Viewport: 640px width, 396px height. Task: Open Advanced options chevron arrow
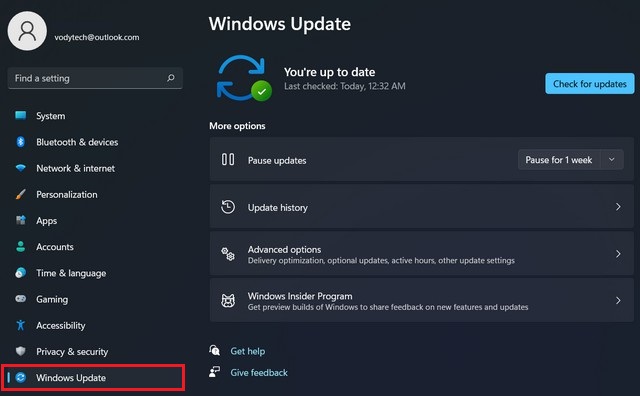coord(618,254)
